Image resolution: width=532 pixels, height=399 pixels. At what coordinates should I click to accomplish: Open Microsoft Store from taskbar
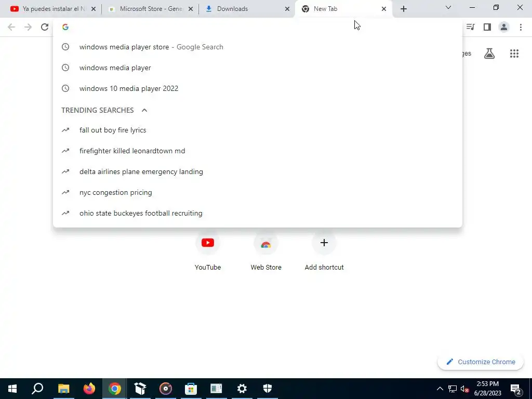(191, 389)
